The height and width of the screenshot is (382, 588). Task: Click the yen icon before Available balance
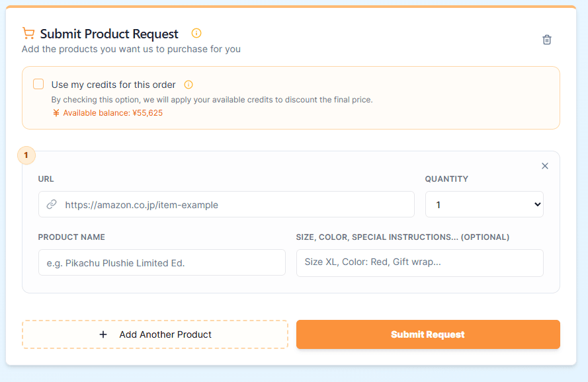pyautogui.click(x=56, y=113)
